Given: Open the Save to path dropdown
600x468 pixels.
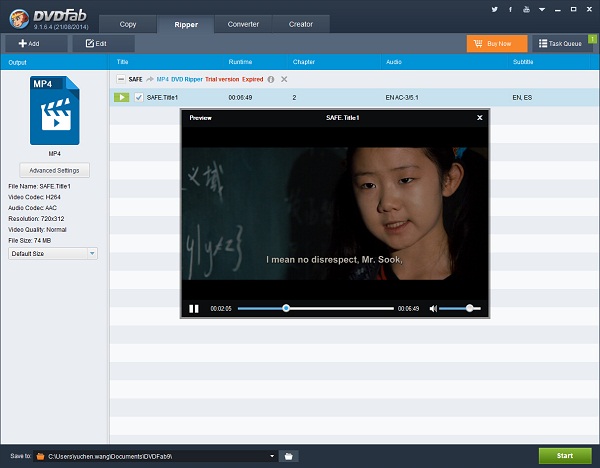Looking at the screenshot, I should point(272,456).
